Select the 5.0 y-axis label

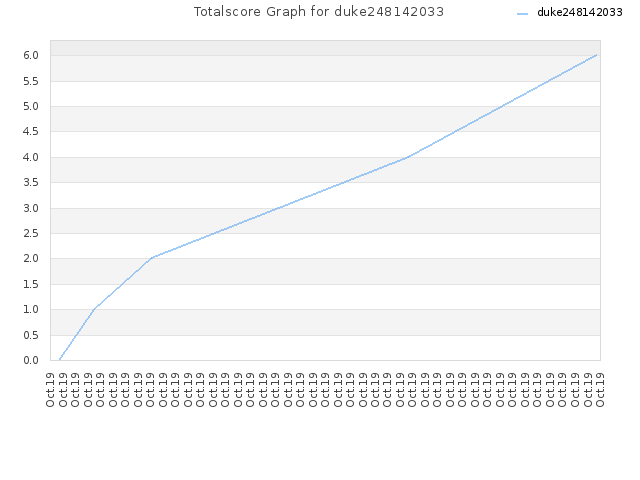click(x=31, y=107)
